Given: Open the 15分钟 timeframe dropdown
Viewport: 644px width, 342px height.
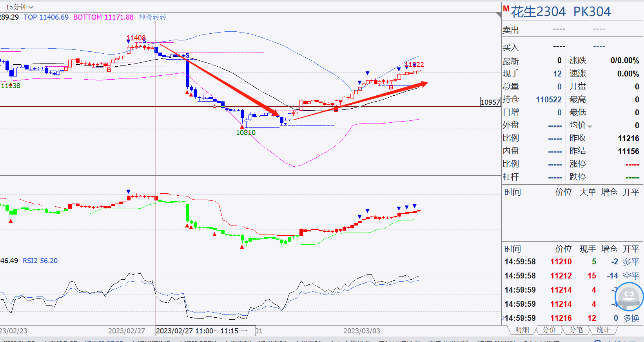Looking at the screenshot, I should pyautogui.click(x=20, y=7).
